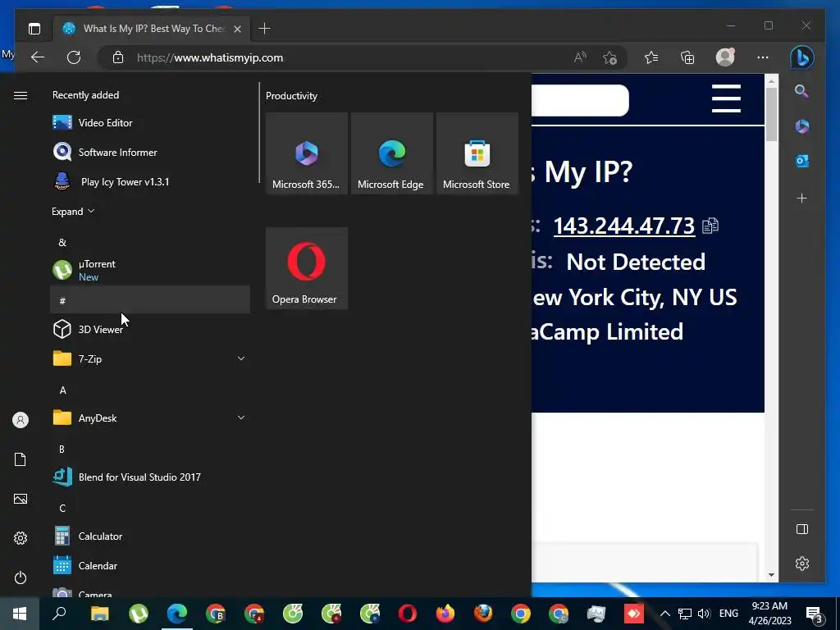This screenshot has height=630, width=840.
Task: Launch Calculator app
Action: tap(150, 536)
